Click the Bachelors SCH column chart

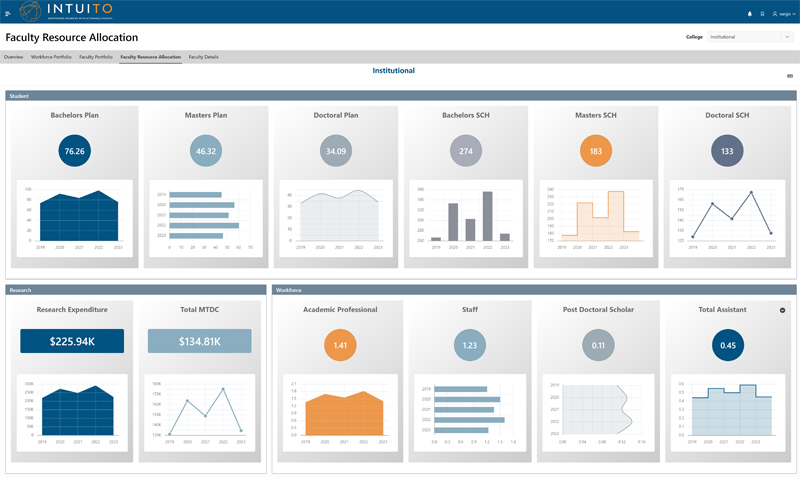pyautogui.click(x=466, y=218)
